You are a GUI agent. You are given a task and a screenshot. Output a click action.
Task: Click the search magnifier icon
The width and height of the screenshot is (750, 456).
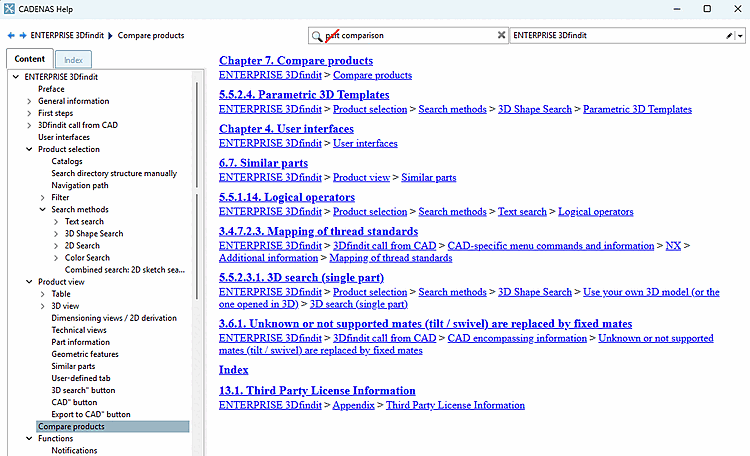click(x=317, y=36)
